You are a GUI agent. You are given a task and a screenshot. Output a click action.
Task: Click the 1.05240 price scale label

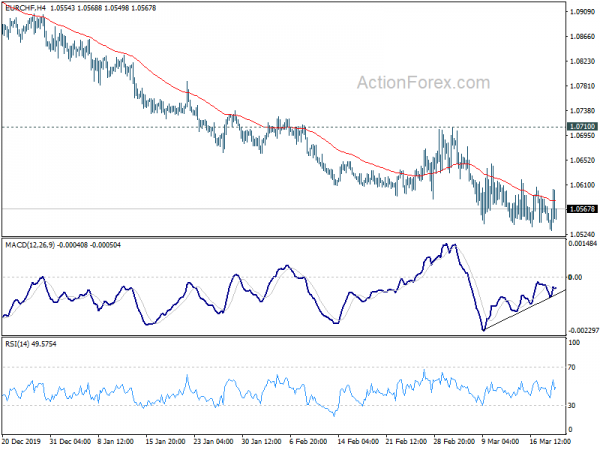click(583, 234)
